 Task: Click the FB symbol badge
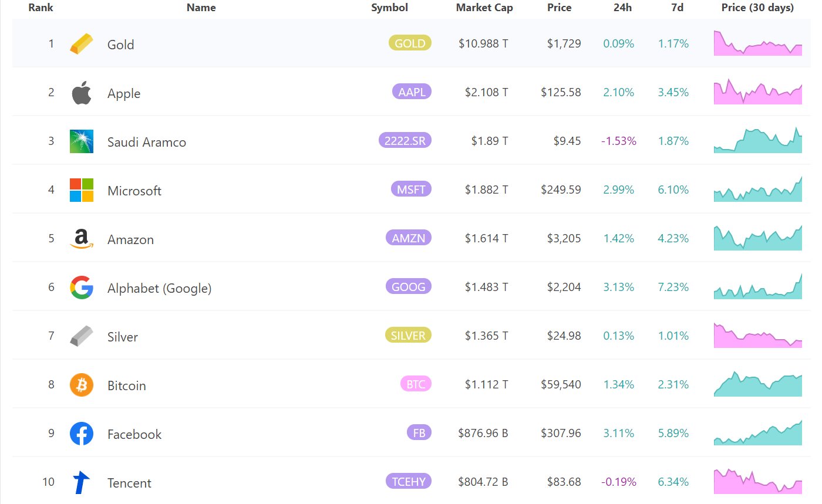pyautogui.click(x=419, y=432)
